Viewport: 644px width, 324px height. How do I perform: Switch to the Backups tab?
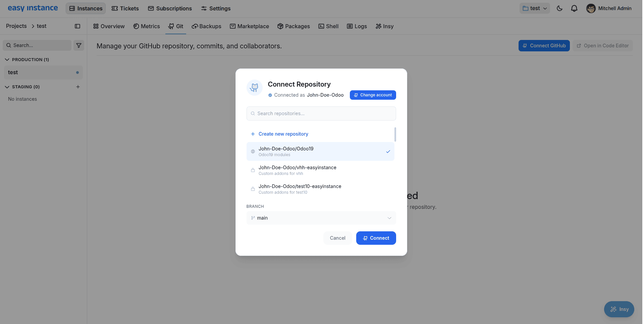(x=206, y=26)
